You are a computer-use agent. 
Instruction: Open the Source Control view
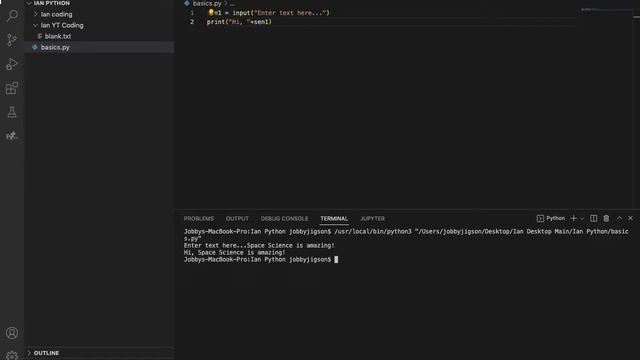click(x=12, y=40)
